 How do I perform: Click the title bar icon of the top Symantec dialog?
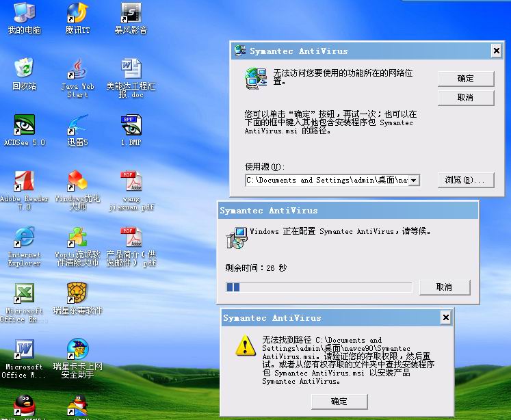pyautogui.click(x=240, y=50)
